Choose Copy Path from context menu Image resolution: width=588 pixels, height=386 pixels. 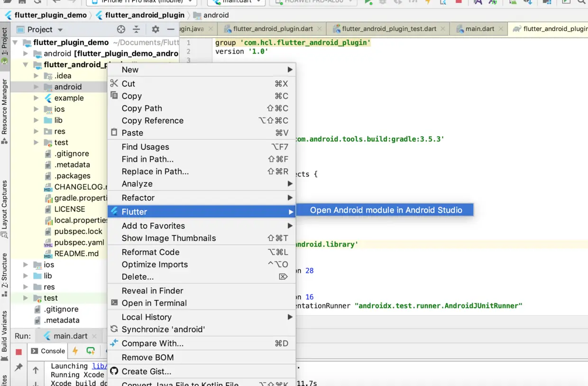coord(202,108)
